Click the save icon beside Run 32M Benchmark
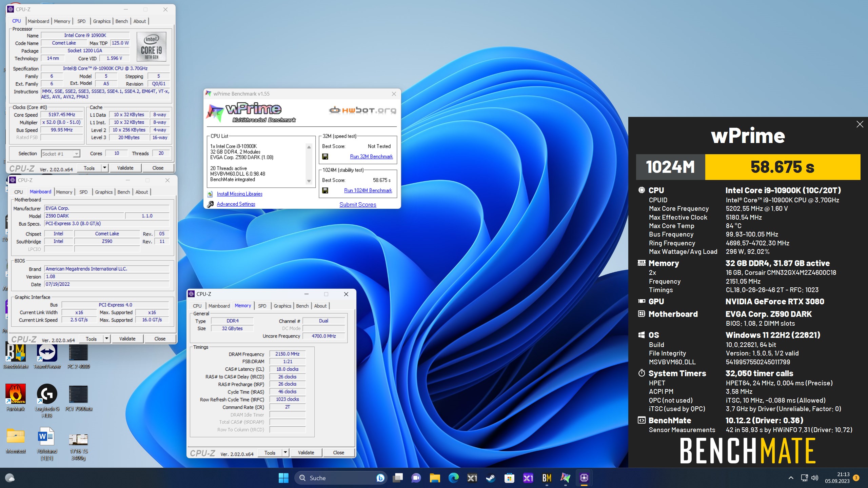This screenshot has width=868, height=488. pyautogui.click(x=325, y=157)
